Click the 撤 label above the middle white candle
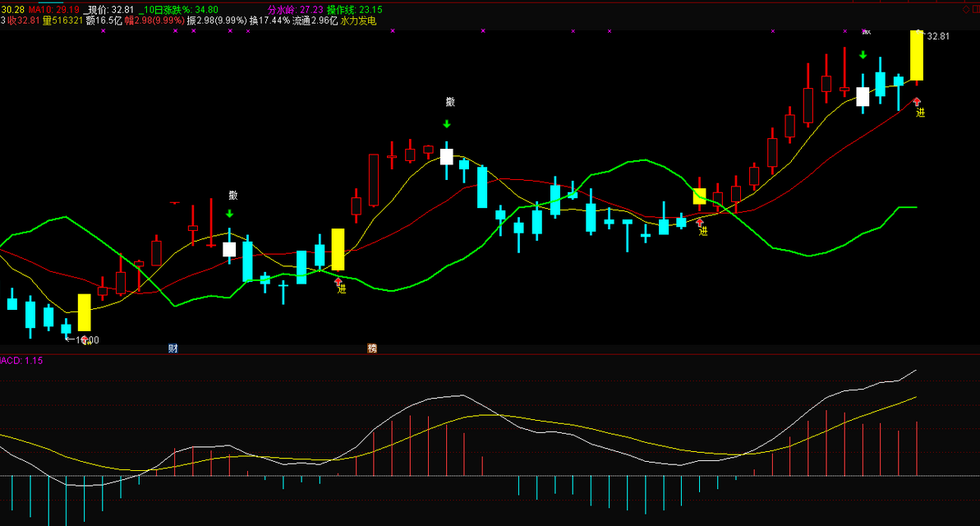 tap(451, 102)
